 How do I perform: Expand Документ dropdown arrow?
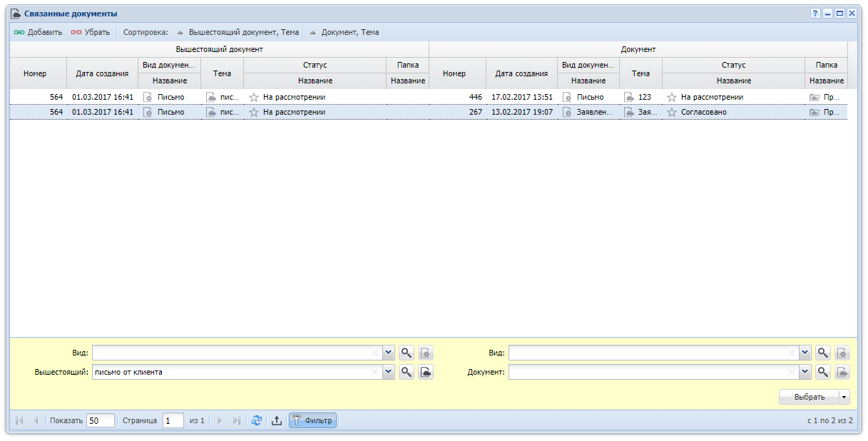point(805,371)
